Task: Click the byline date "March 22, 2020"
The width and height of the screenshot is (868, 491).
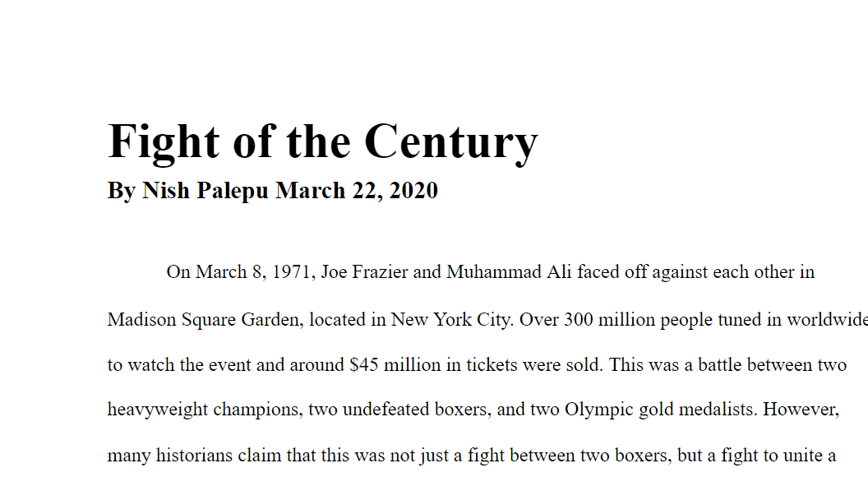Action: pyautogui.click(x=357, y=191)
